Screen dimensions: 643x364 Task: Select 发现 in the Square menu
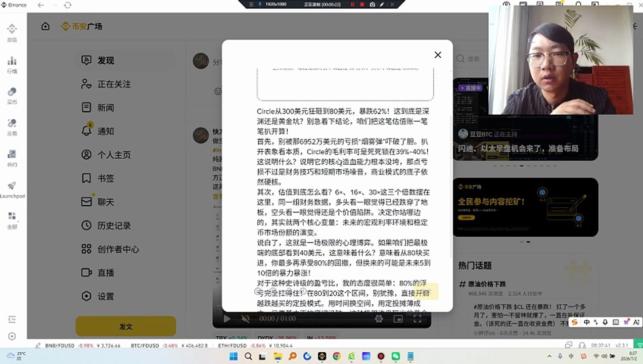tap(125, 60)
